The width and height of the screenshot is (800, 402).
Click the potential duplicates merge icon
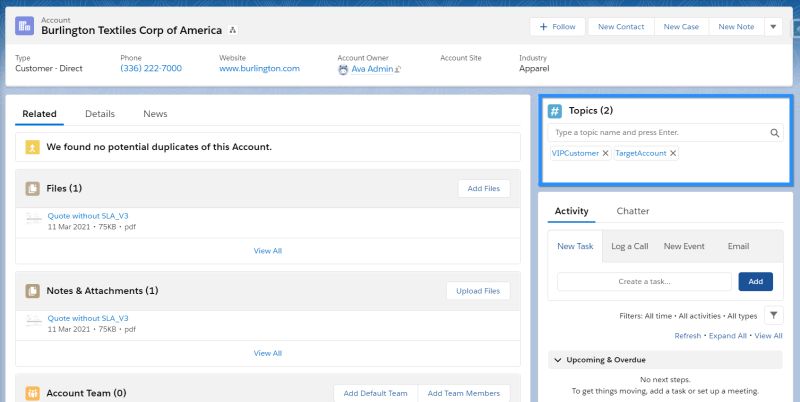click(x=33, y=147)
